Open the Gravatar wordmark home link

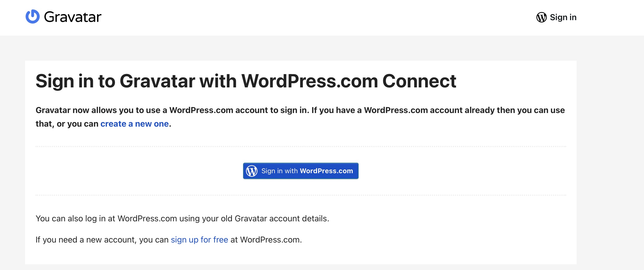point(73,17)
